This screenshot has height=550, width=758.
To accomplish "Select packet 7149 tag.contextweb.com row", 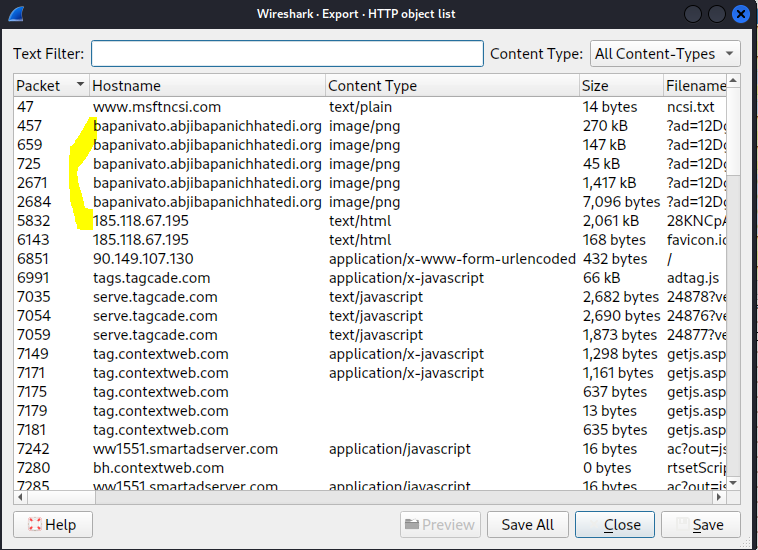I will (x=370, y=354).
